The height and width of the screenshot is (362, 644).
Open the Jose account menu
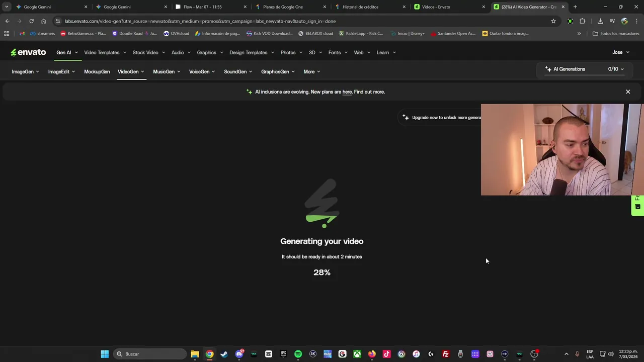[621, 52]
